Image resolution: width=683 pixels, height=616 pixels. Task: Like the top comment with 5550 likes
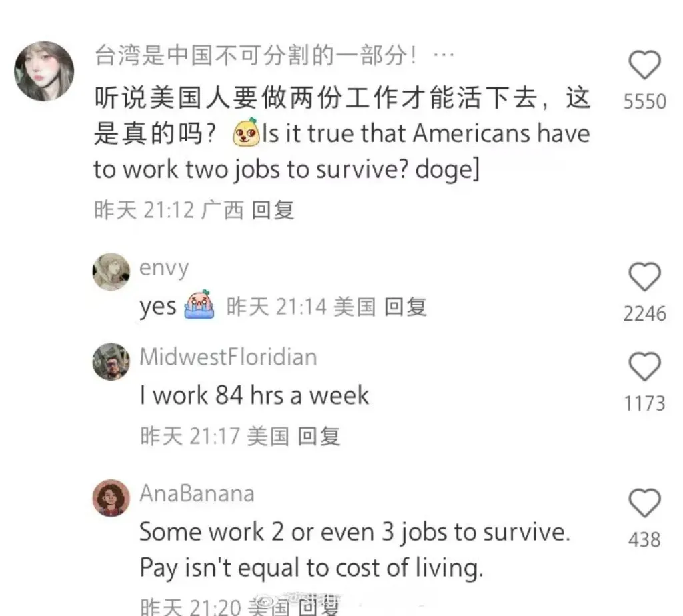point(645,65)
